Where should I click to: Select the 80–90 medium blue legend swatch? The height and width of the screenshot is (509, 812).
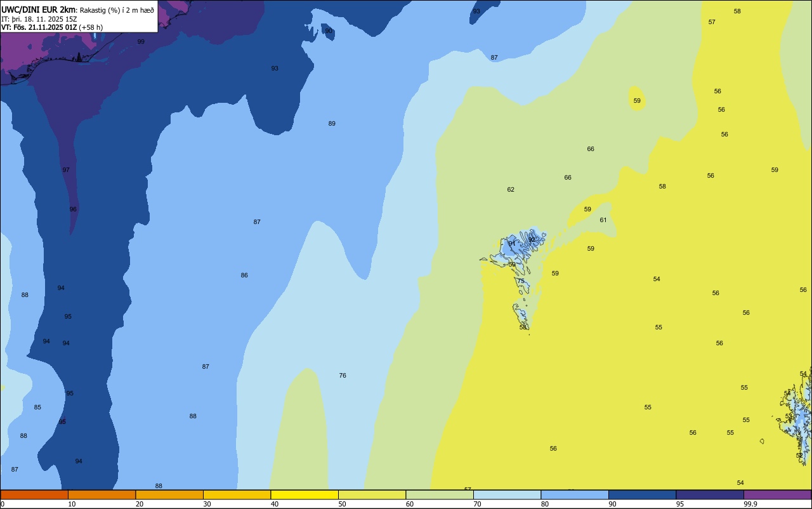[575, 494]
